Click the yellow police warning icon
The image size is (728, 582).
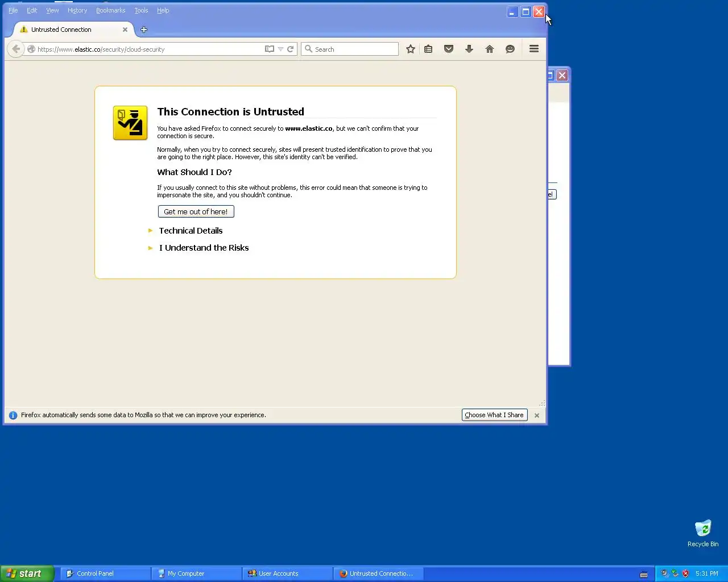[130, 123]
